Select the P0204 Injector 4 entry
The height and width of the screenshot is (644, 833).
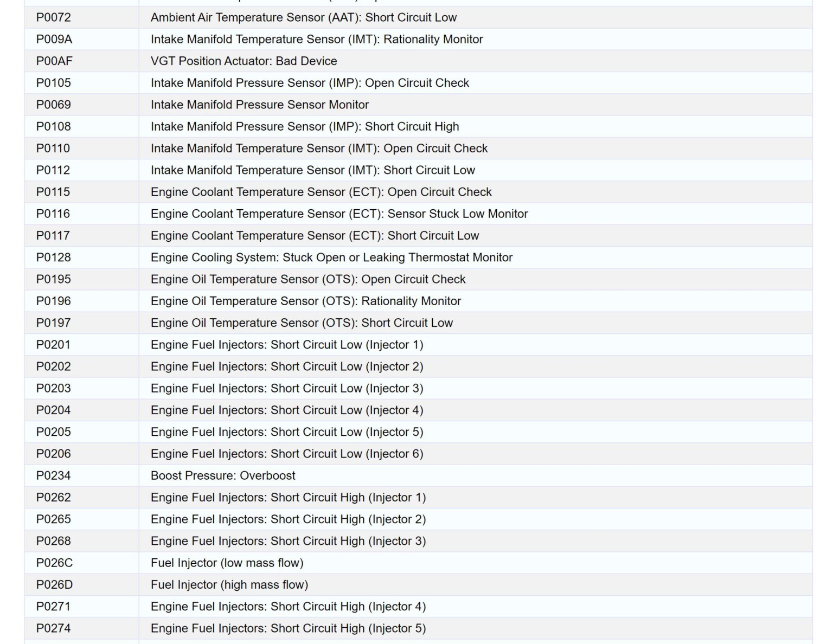287,410
